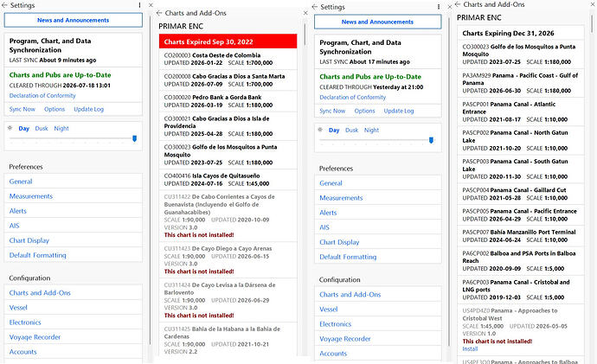Screen dimensions: 597x364
Task: Click brightness sun icon in panel synced 17 minutes ago
Action: (x=321, y=130)
